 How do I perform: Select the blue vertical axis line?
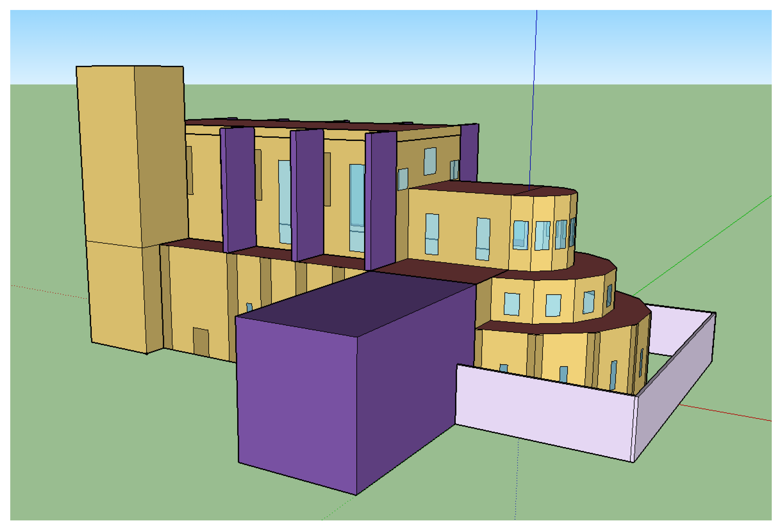(533, 84)
